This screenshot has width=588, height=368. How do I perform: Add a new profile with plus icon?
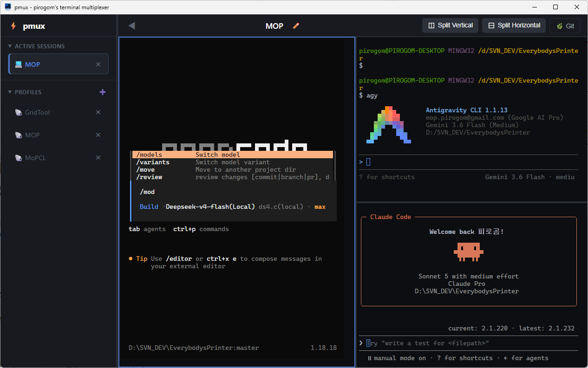pos(103,92)
